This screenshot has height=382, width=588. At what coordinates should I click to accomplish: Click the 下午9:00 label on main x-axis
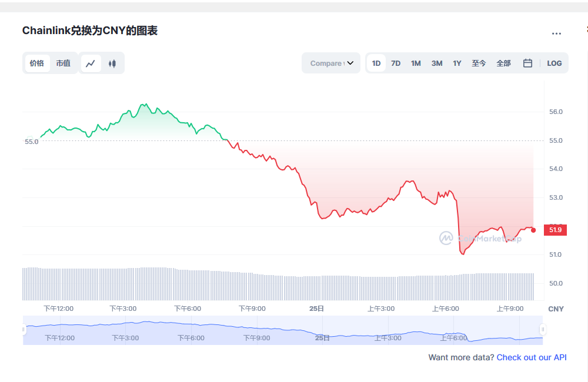click(252, 309)
